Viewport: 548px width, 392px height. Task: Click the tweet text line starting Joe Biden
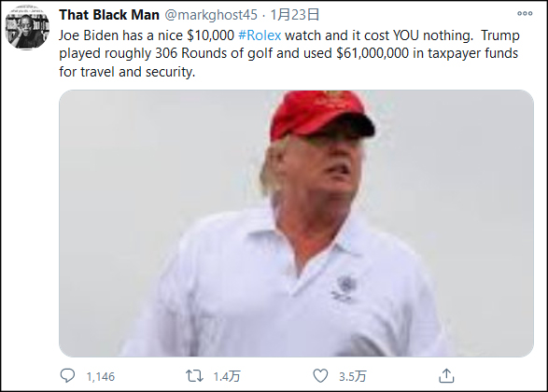tap(289, 35)
